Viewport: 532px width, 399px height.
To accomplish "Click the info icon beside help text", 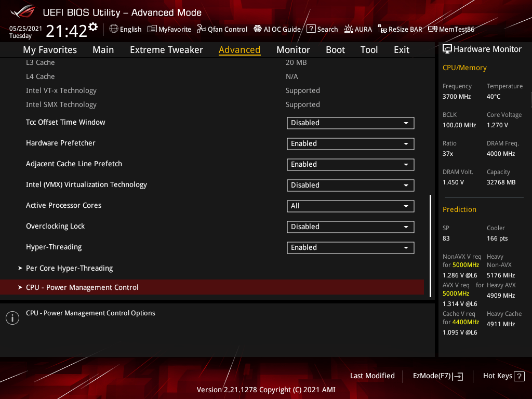I will [12, 318].
